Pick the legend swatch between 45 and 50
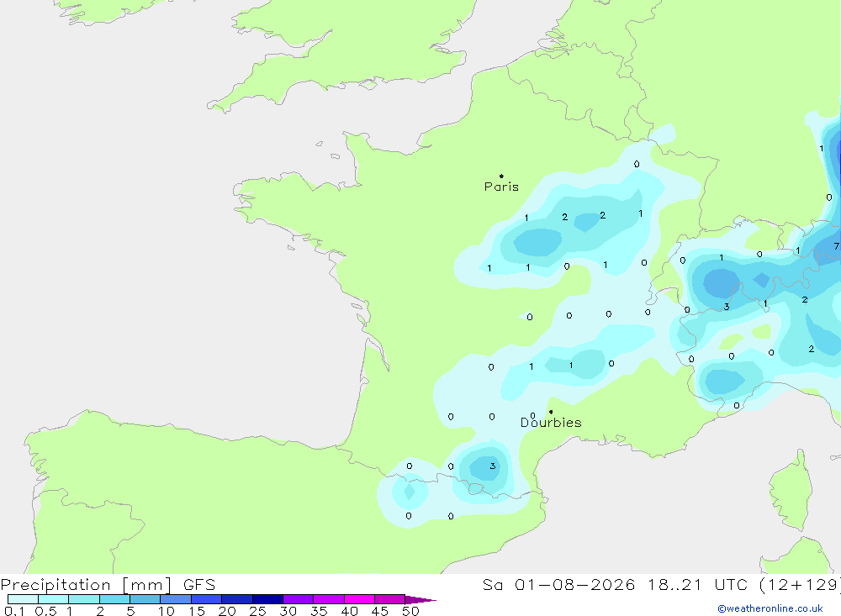The height and width of the screenshot is (616, 841). pos(389,599)
